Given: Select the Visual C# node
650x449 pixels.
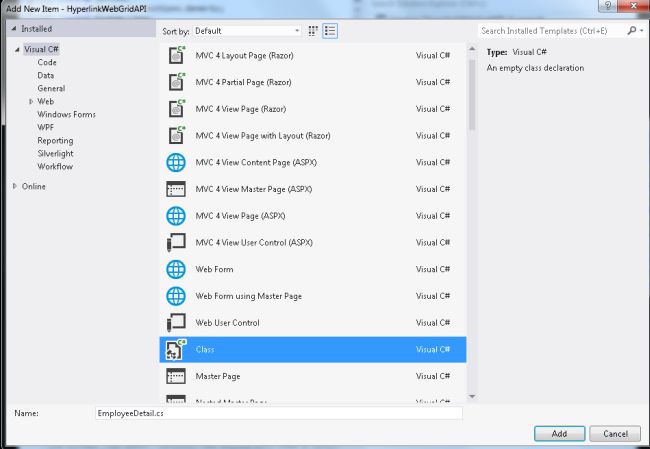Looking at the screenshot, I should coord(41,49).
